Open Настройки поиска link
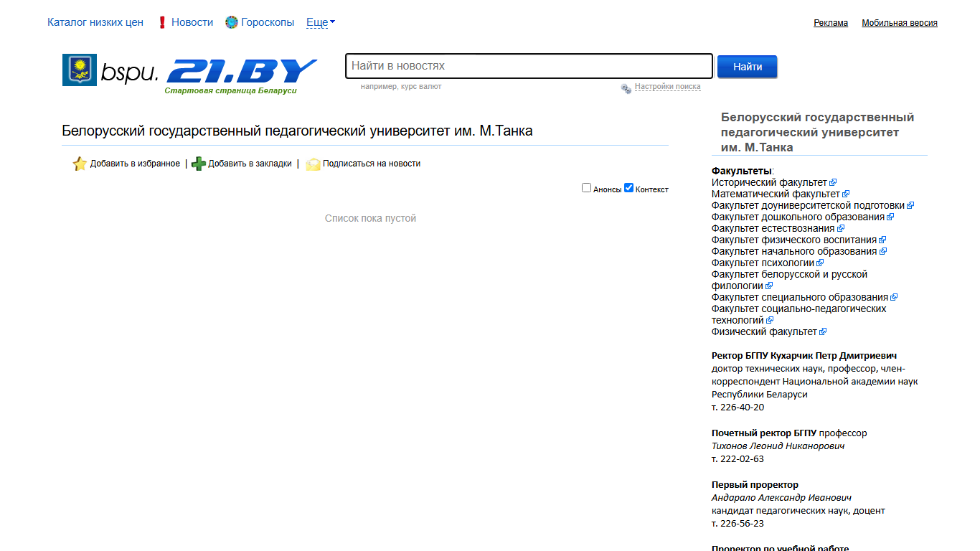This screenshot has height=551, width=980. 667,87
